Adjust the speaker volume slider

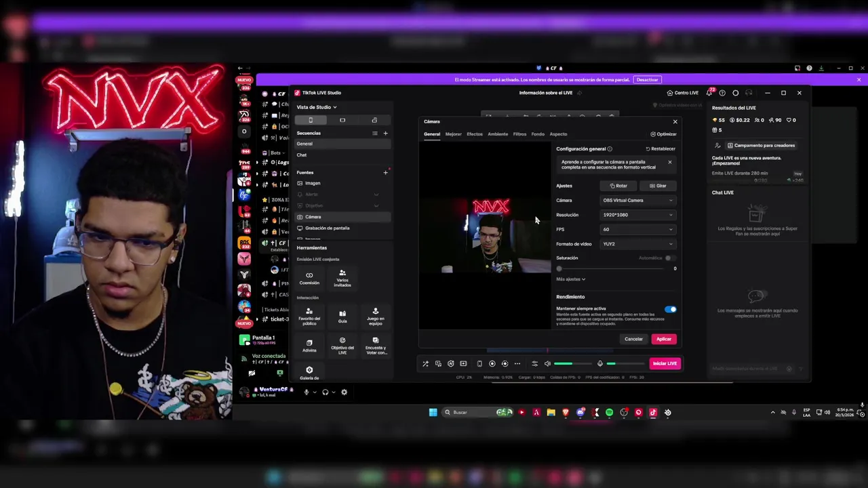[572, 364]
